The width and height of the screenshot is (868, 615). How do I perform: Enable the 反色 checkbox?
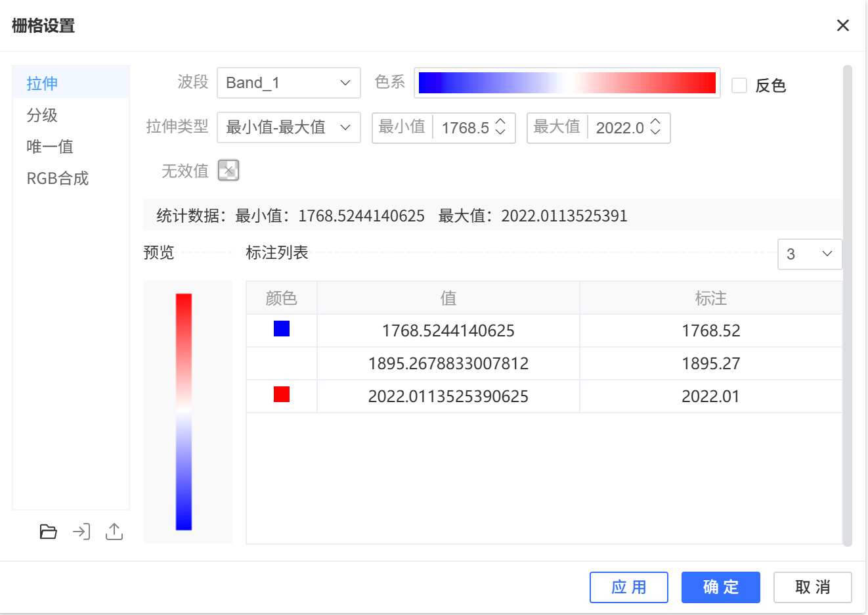pyautogui.click(x=740, y=85)
